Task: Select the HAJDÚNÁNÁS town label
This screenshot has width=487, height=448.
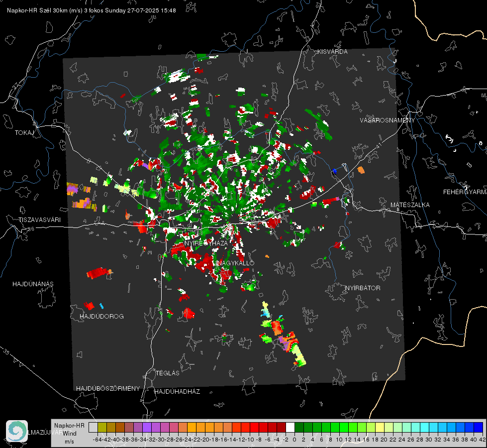Action: [33, 284]
